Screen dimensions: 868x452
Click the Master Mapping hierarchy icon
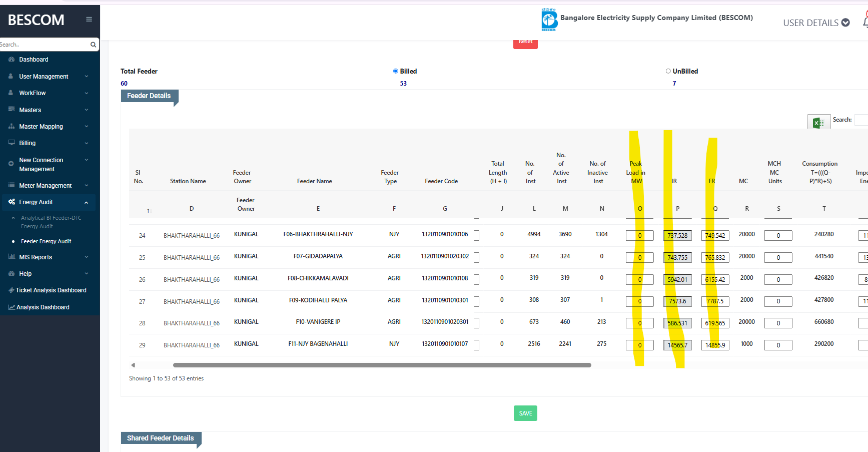pyautogui.click(x=12, y=126)
